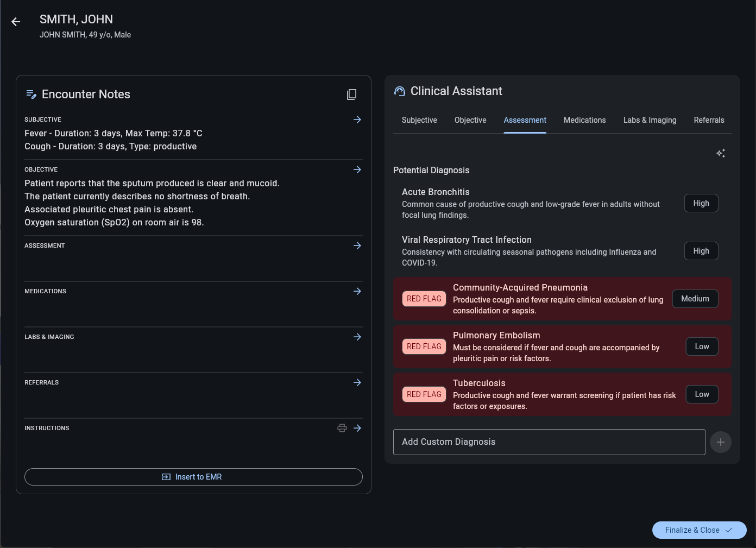
Task: Open the Referrals tab
Action: pos(709,120)
